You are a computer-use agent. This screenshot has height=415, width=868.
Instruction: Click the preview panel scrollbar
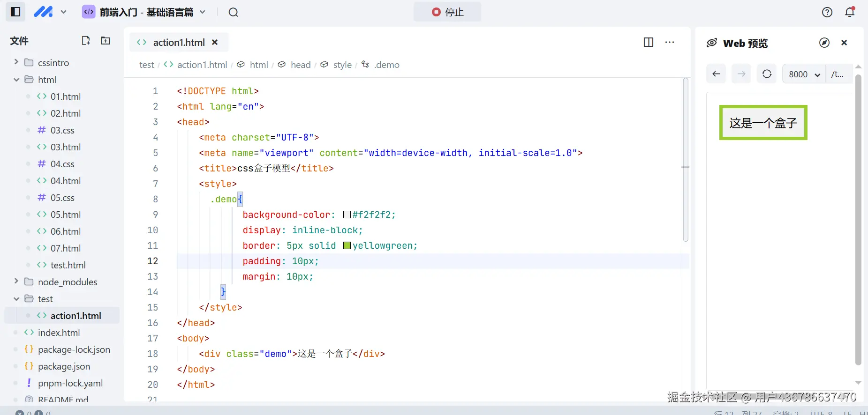pos(858,220)
